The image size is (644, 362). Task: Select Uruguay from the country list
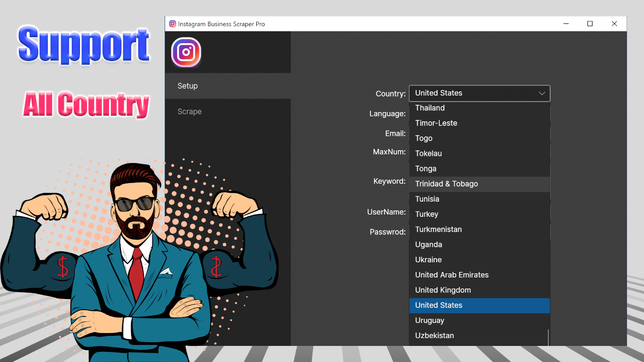[x=479, y=320]
